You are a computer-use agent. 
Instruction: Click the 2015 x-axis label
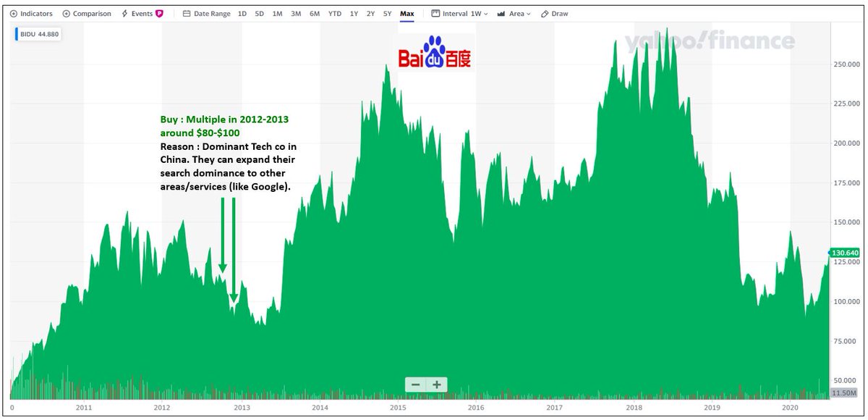tap(398, 408)
